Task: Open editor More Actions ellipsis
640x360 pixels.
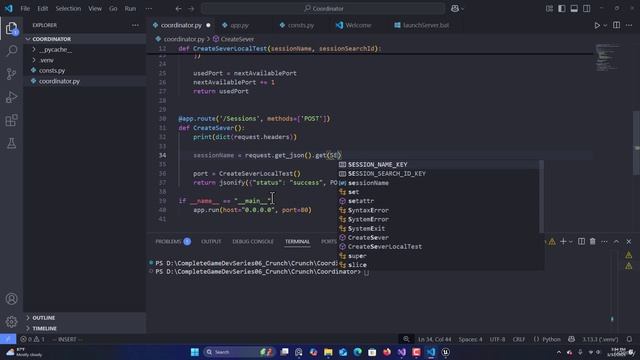Action: (x=629, y=25)
